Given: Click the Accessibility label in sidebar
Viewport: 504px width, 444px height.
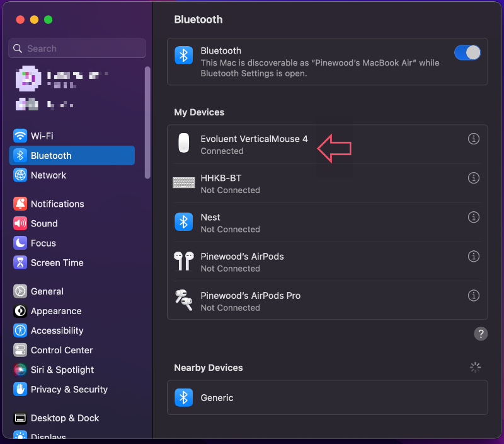Looking at the screenshot, I should tap(57, 330).
